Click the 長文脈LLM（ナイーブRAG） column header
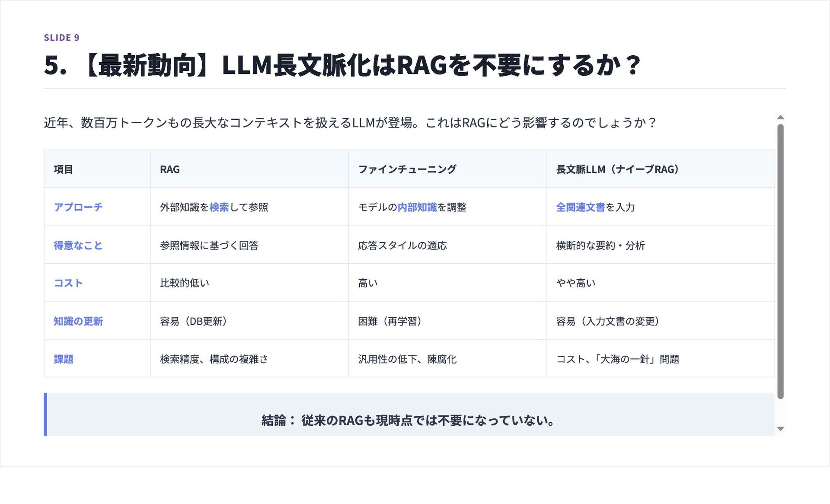 click(617, 169)
